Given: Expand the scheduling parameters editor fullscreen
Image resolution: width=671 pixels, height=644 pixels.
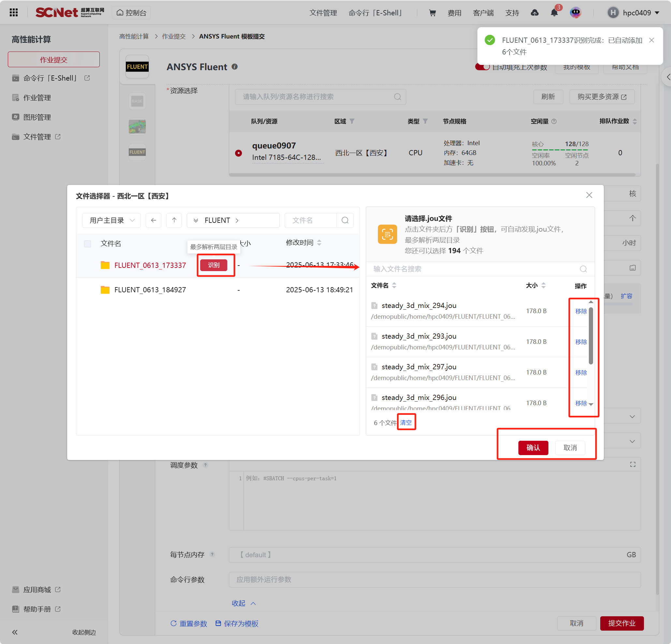Looking at the screenshot, I should pos(632,465).
